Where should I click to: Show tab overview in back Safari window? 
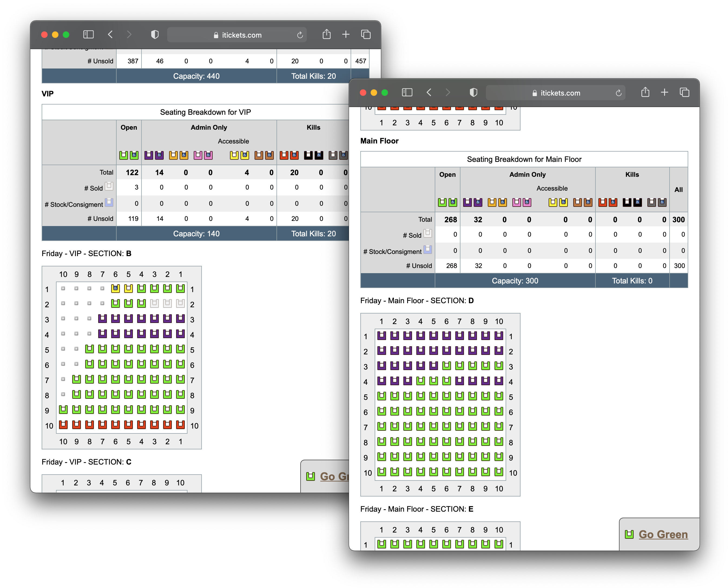[365, 35]
